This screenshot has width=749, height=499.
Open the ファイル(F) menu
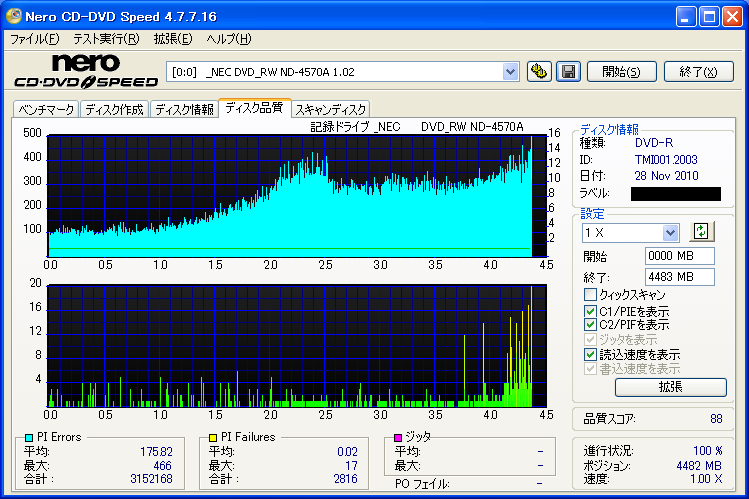pyautogui.click(x=34, y=39)
